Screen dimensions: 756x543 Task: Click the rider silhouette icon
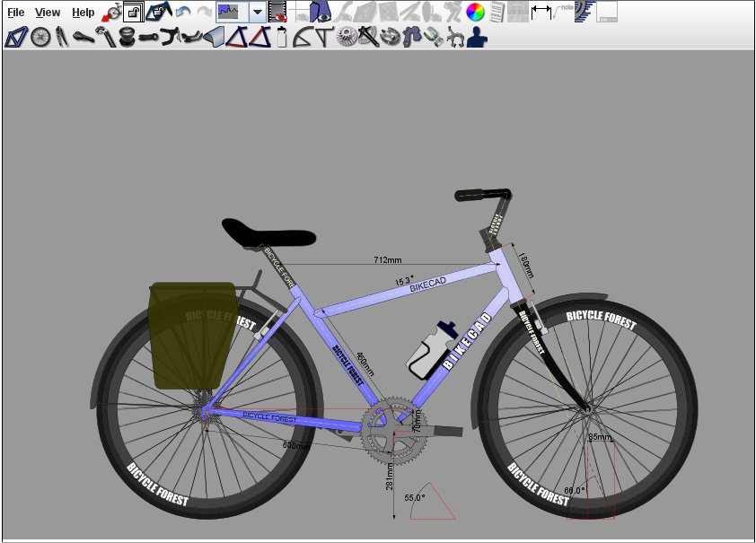coord(476,37)
